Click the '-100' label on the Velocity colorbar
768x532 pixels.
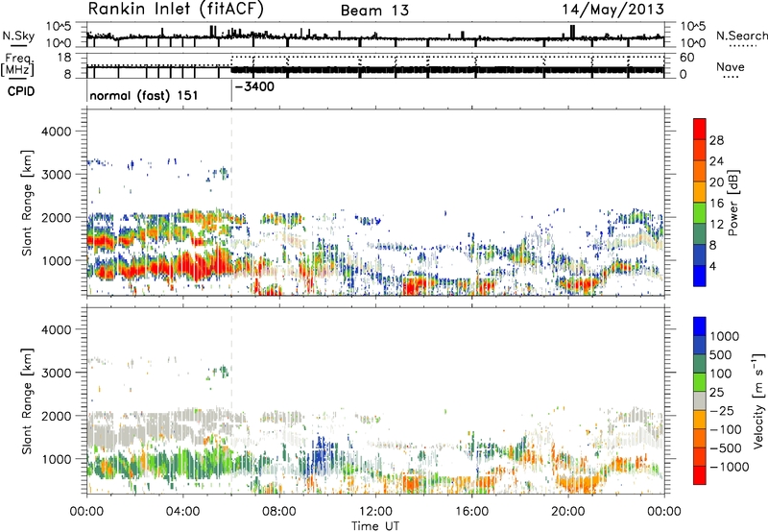click(726, 429)
